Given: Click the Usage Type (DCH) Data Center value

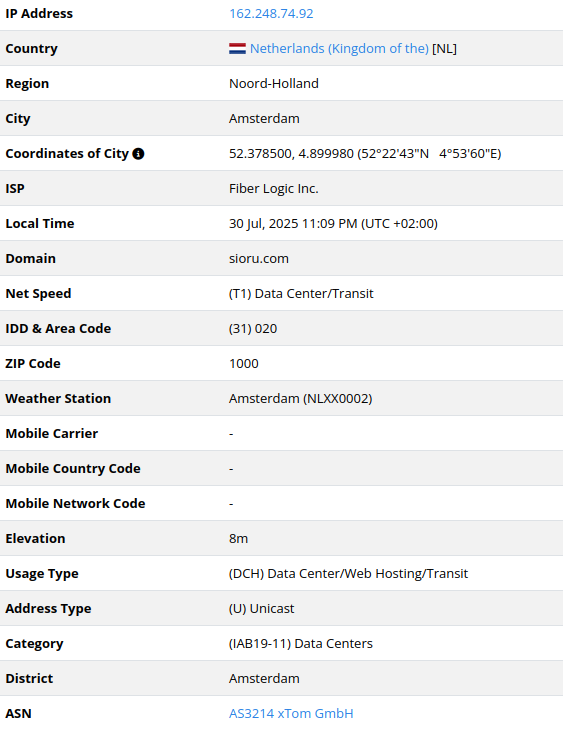Looking at the screenshot, I should (348, 574).
